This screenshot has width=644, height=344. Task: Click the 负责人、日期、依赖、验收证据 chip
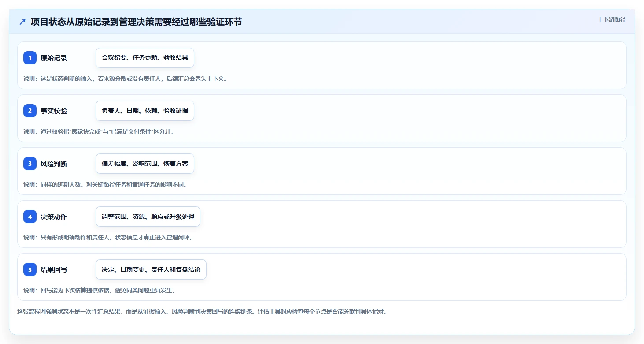pos(145,111)
